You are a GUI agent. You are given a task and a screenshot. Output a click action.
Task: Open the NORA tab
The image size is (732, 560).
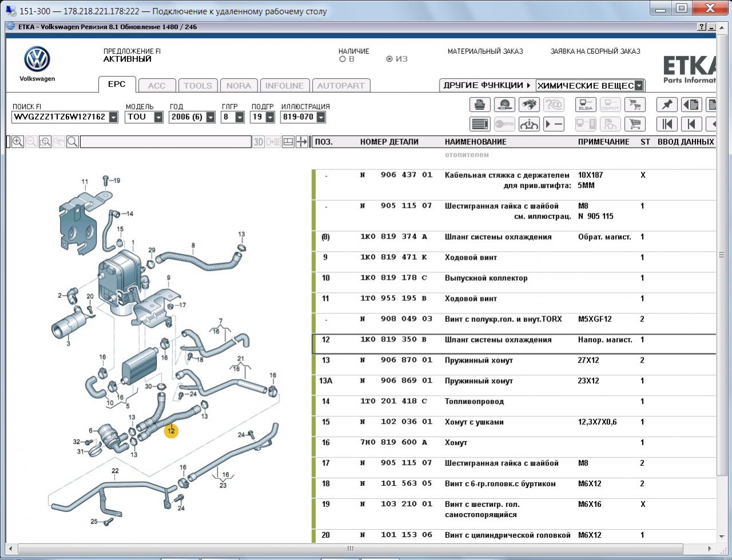[x=239, y=86]
